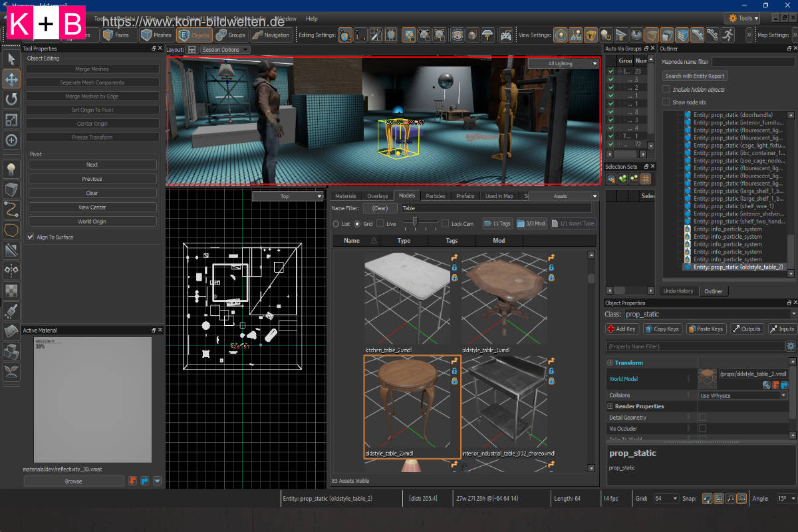Toggle the Lock Cam checkbox

pyautogui.click(x=446, y=224)
